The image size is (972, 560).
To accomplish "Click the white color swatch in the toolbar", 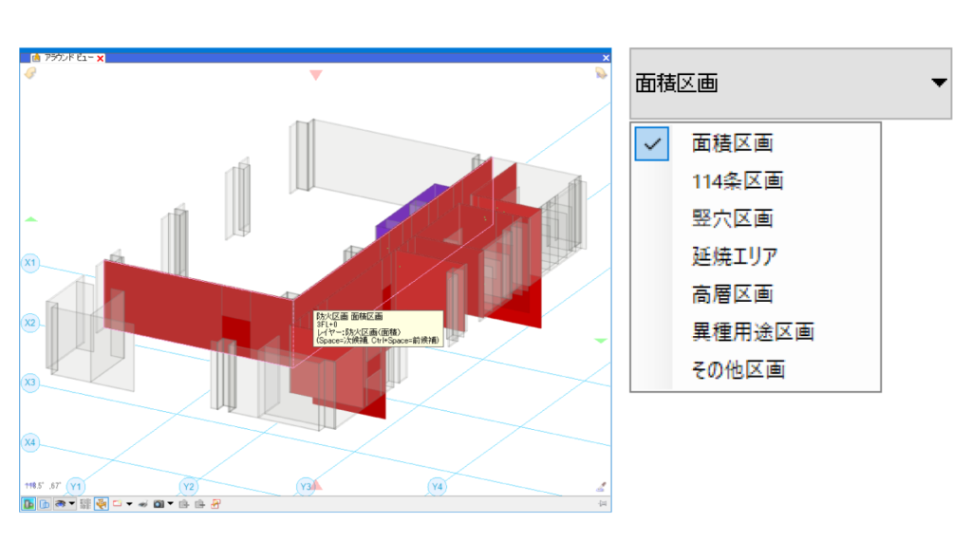I will [x=117, y=504].
